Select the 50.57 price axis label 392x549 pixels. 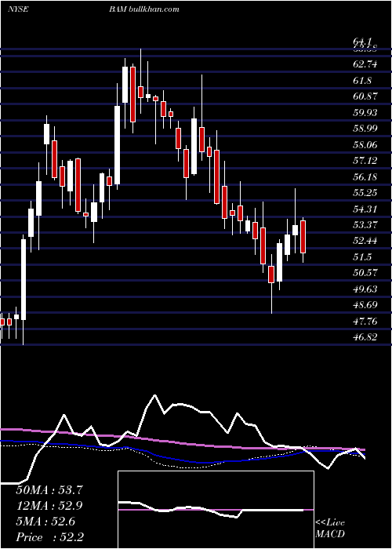click(365, 273)
